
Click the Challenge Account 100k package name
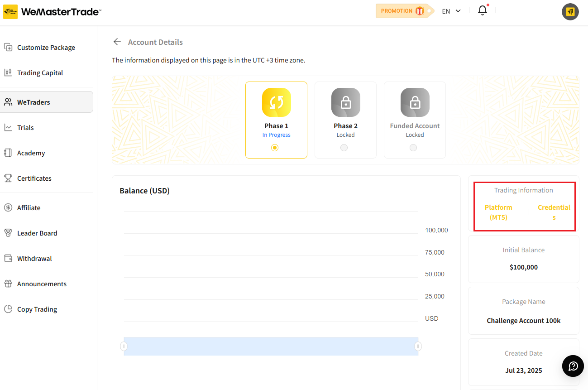[524, 321]
